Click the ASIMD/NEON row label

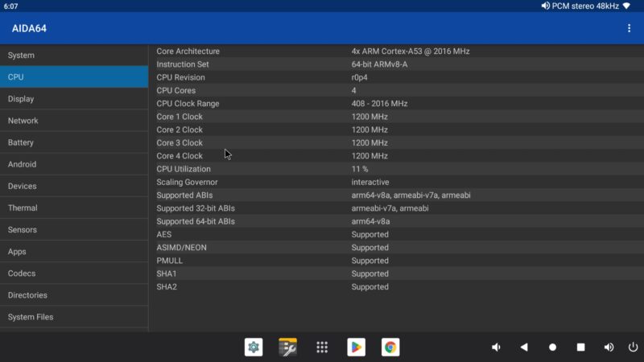[182, 248]
